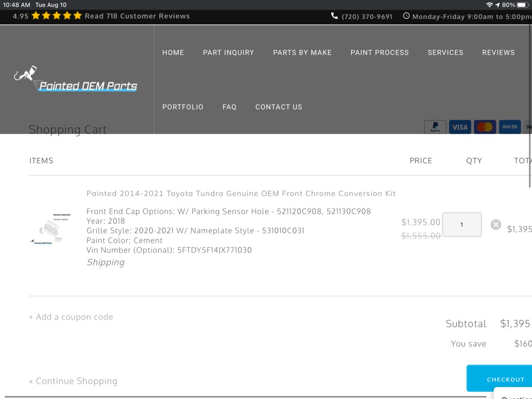Tap the location arrow status icon
This screenshot has height=399, width=532.
pos(498,5)
